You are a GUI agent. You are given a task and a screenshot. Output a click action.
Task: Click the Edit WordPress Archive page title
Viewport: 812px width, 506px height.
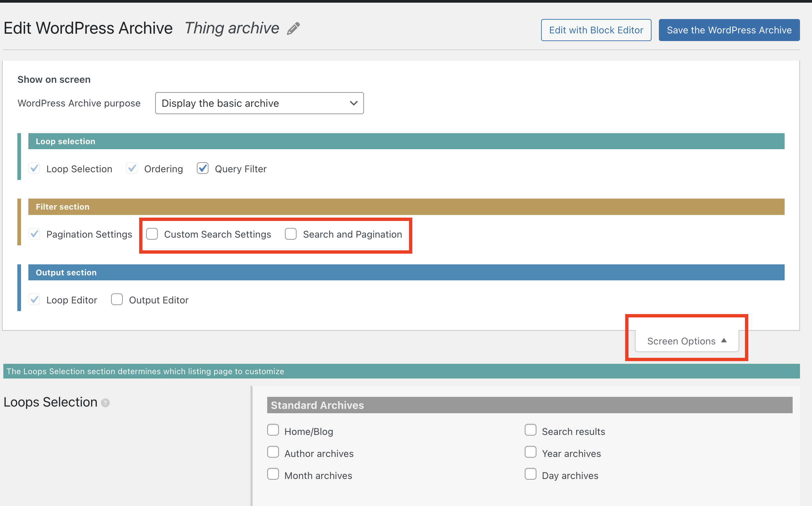88,28
